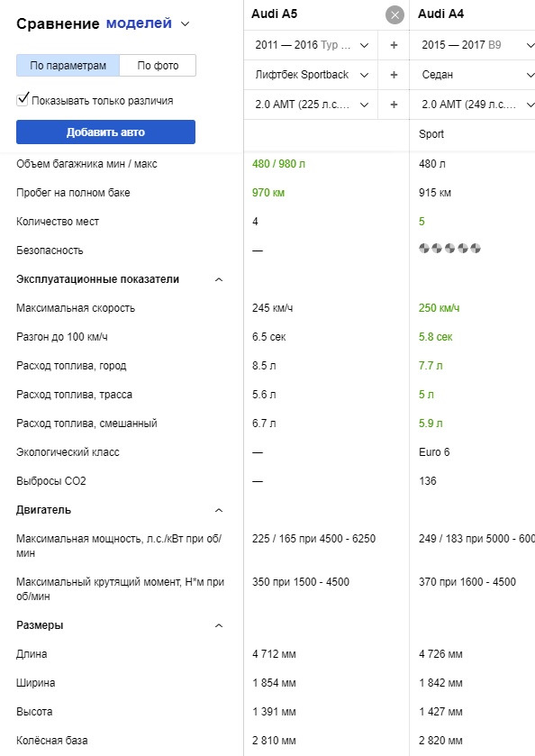Click the five-star safety rating icons
Viewport: 535px width, 756px height.
point(449,249)
